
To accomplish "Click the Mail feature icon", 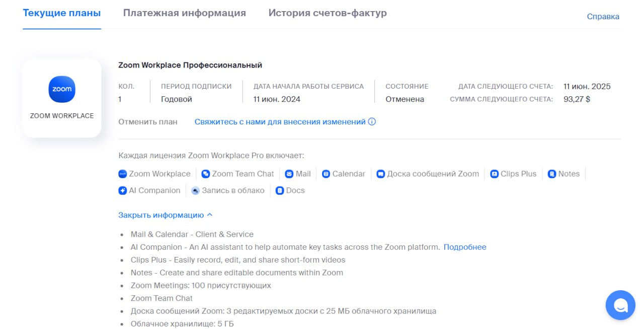I will click(x=289, y=174).
